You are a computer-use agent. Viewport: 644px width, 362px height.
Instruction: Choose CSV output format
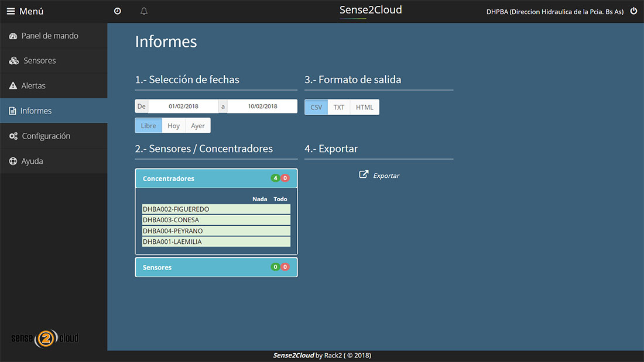[316, 107]
